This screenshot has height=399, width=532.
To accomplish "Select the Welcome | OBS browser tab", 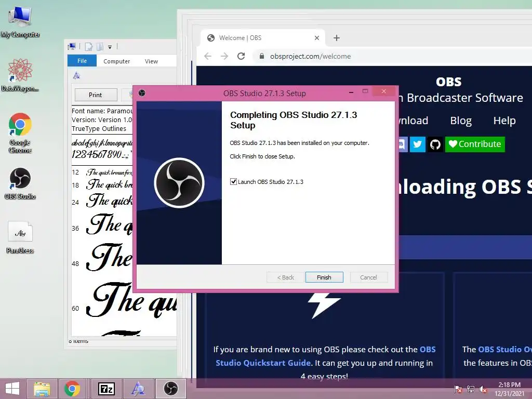I will [263, 37].
